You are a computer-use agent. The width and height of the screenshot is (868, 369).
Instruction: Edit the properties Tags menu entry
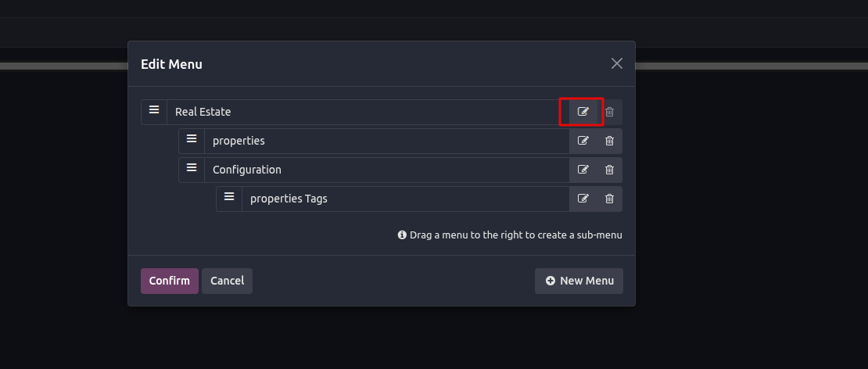(583, 199)
